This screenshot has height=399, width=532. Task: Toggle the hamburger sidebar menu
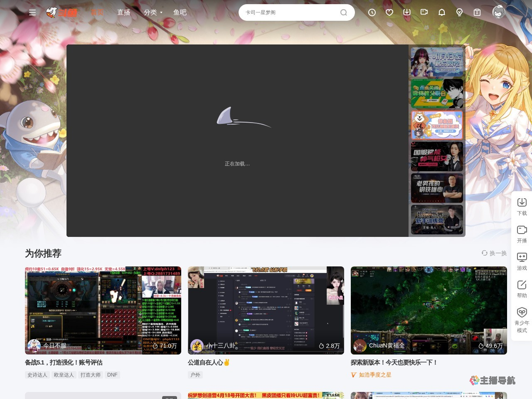(x=32, y=12)
